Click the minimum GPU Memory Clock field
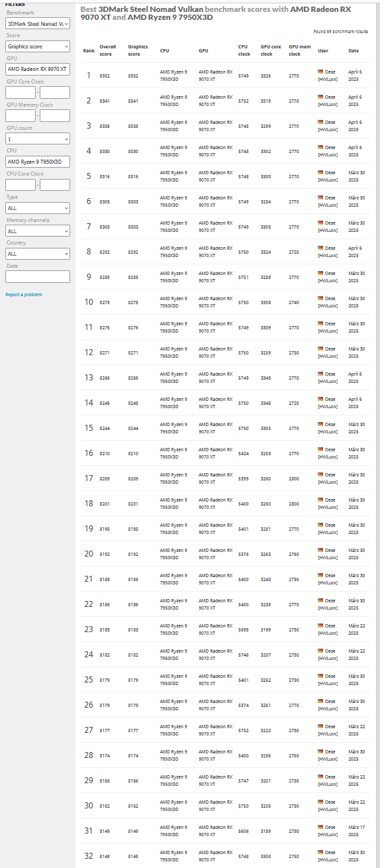The width and height of the screenshot is (380, 868). tap(21, 115)
